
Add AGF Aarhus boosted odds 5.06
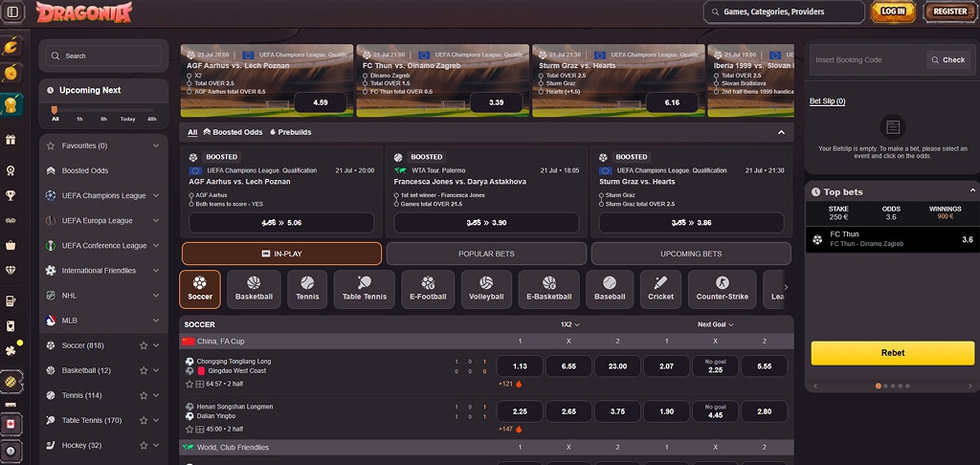click(x=281, y=223)
